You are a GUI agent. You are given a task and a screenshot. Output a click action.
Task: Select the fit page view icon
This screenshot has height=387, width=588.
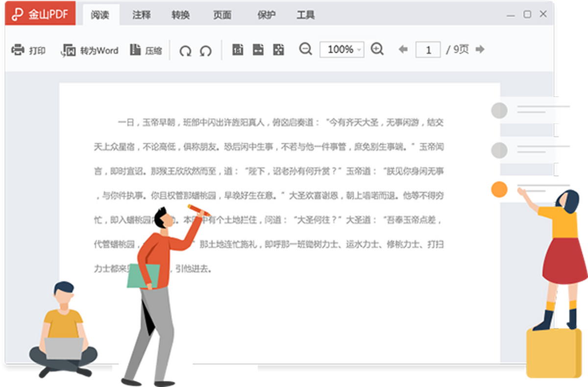pos(278,50)
